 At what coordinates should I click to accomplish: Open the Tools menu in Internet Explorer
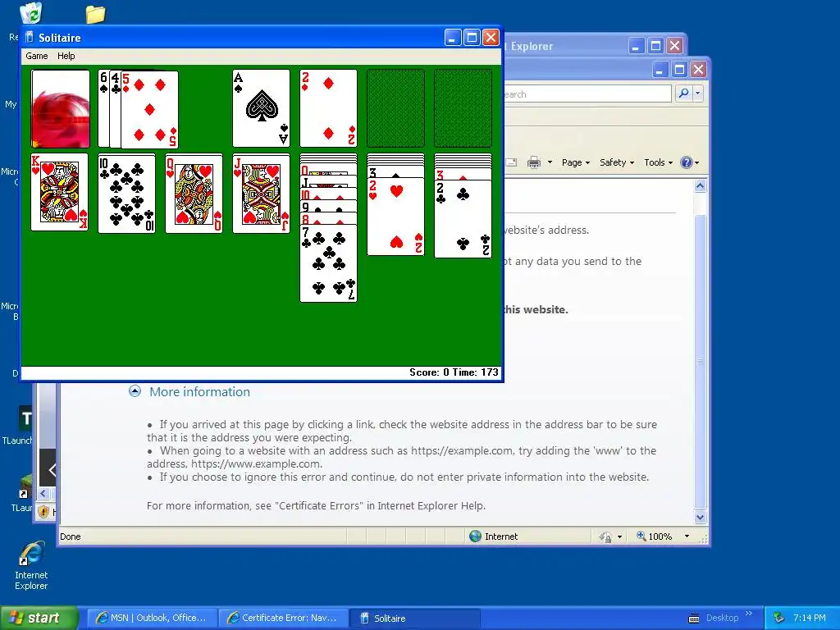point(658,162)
